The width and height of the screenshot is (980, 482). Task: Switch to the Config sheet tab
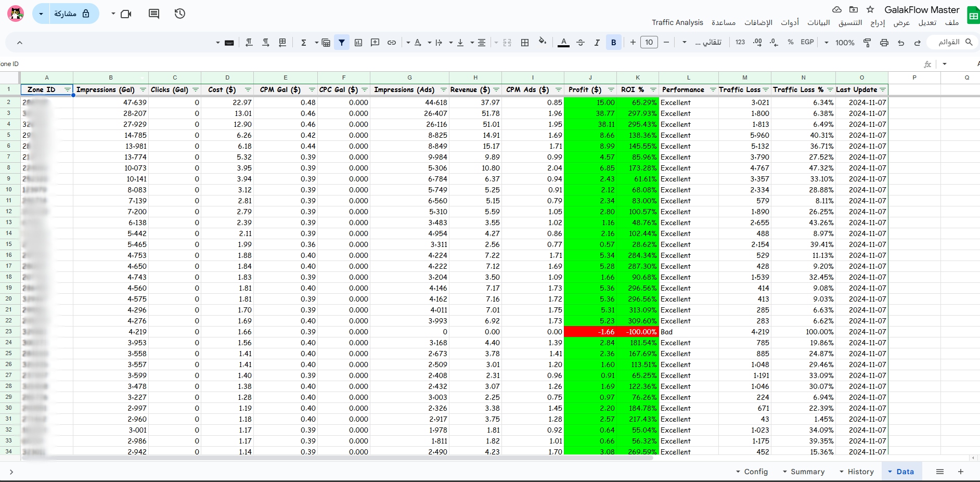[756, 472]
